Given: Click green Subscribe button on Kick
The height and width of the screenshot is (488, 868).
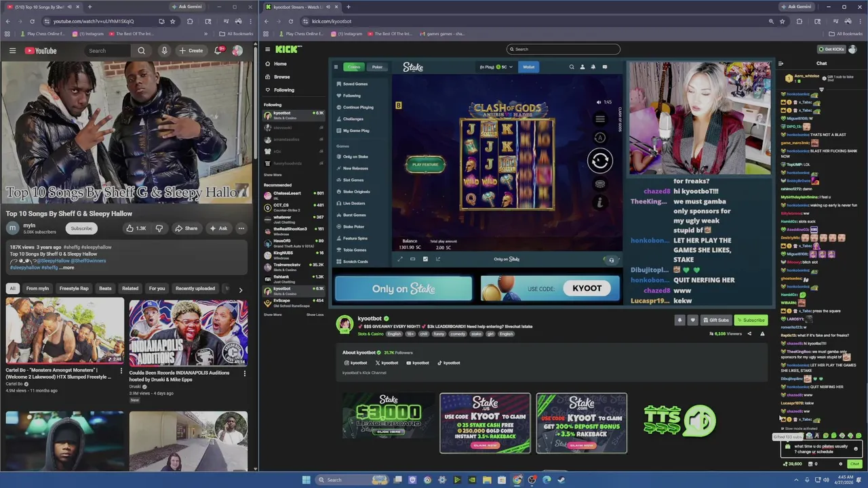Looking at the screenshot, I should click(x=750, y=320).
